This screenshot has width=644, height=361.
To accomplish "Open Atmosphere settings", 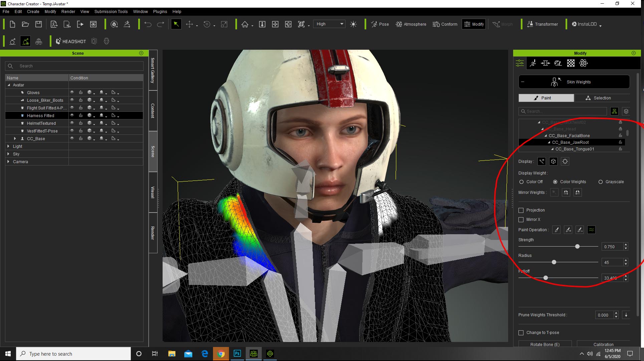I will click(411, 24).
